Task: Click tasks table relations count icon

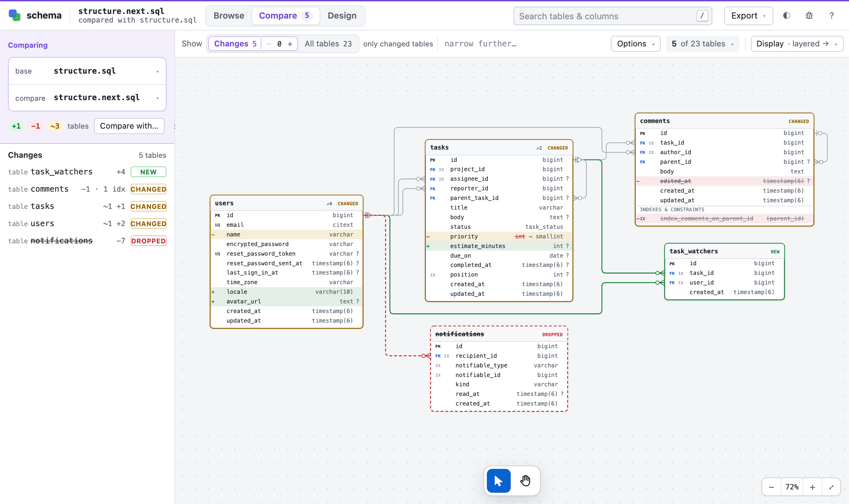Action: [x=539, y=148]
